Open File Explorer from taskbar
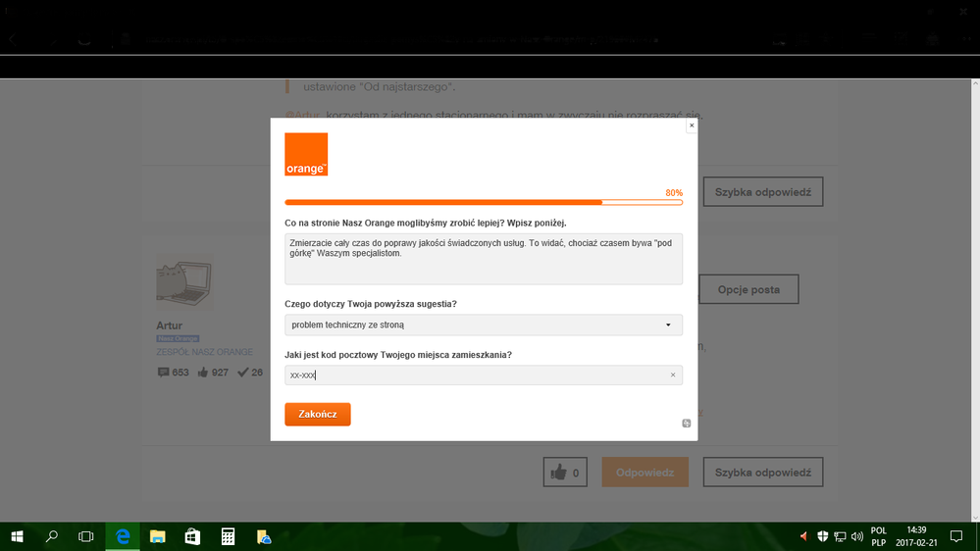The height and width of the screenshot is (551, 980). click(158, 536)
